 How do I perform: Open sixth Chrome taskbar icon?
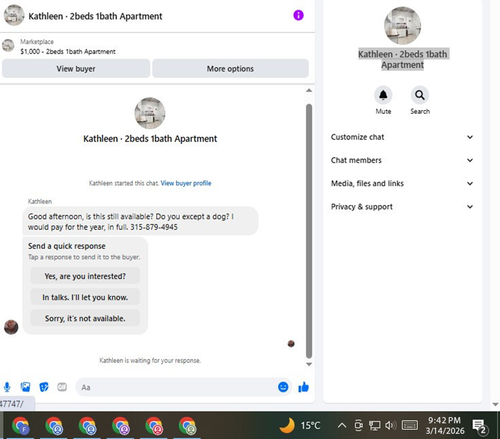[x=188, y=426]
